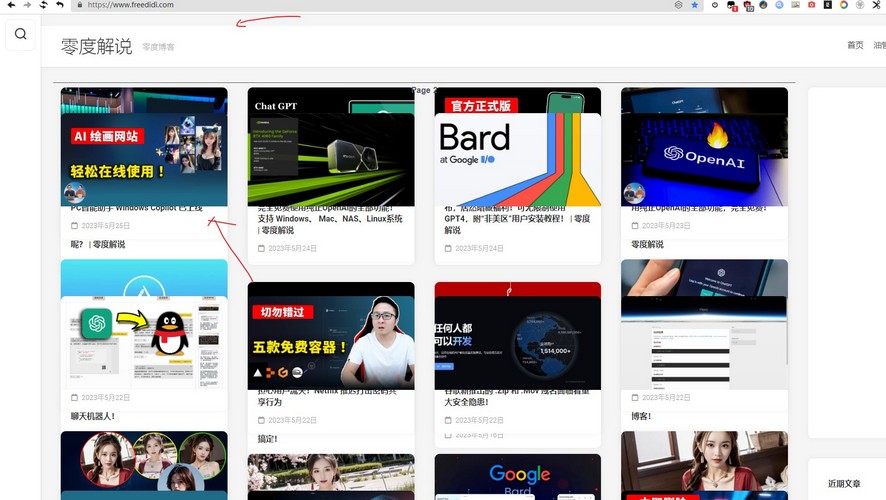Click post title ending 零度解说 under 5月25日

point(98,244)
